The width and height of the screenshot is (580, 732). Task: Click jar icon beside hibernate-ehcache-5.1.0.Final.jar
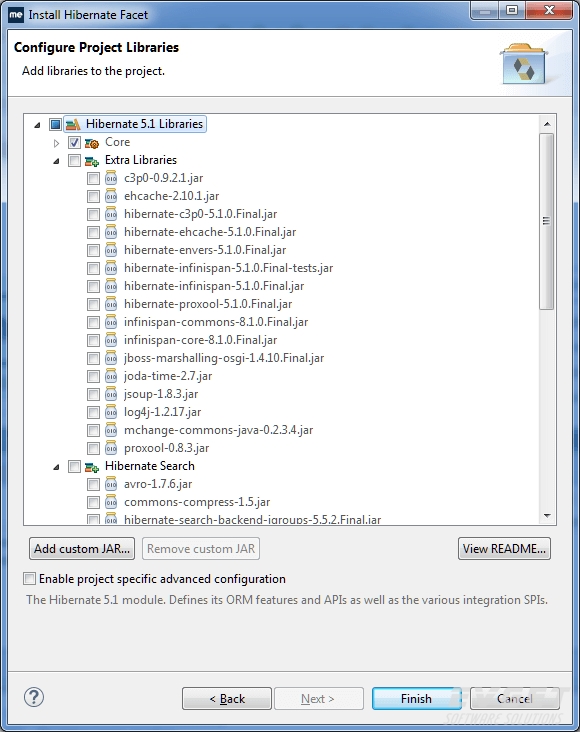[111, 232]
